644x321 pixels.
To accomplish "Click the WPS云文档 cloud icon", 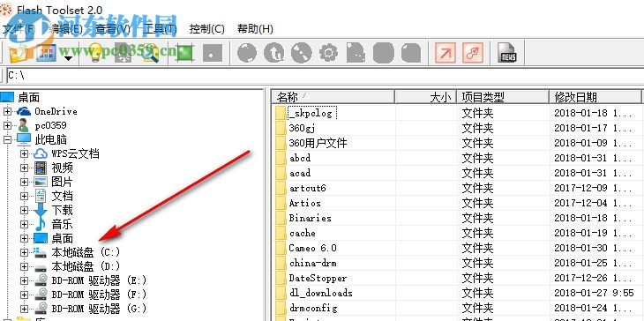I will pyautogui.click(x=41, y=154).
